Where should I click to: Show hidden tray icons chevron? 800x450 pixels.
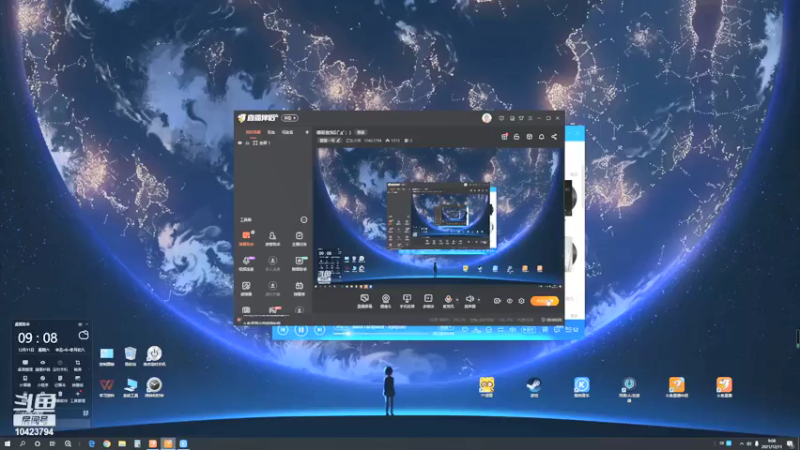(742, 444)
